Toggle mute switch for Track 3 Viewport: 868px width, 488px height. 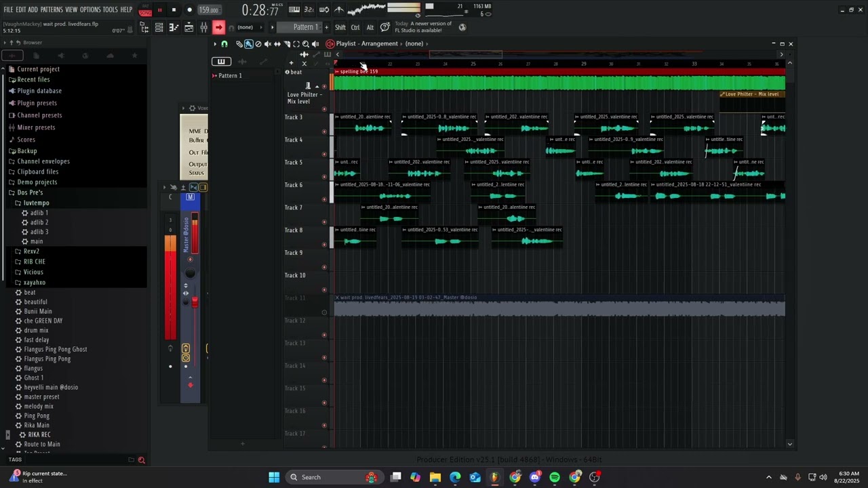tap(324, 131)
